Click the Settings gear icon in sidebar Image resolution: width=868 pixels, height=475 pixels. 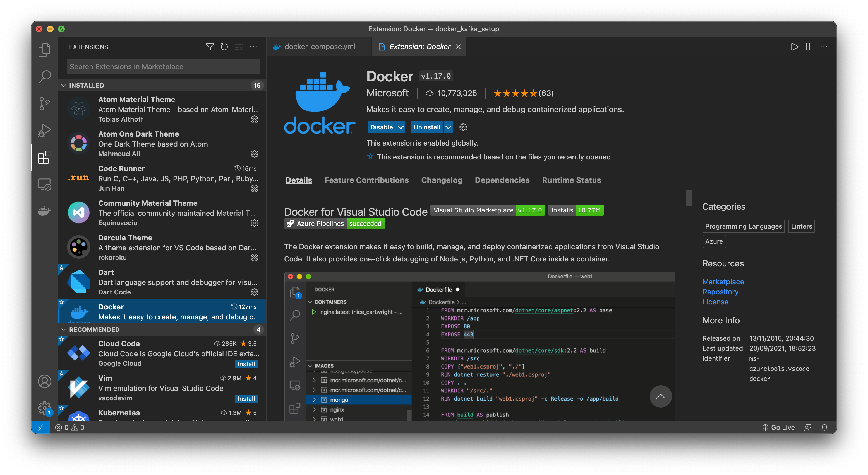pos(46,408)
